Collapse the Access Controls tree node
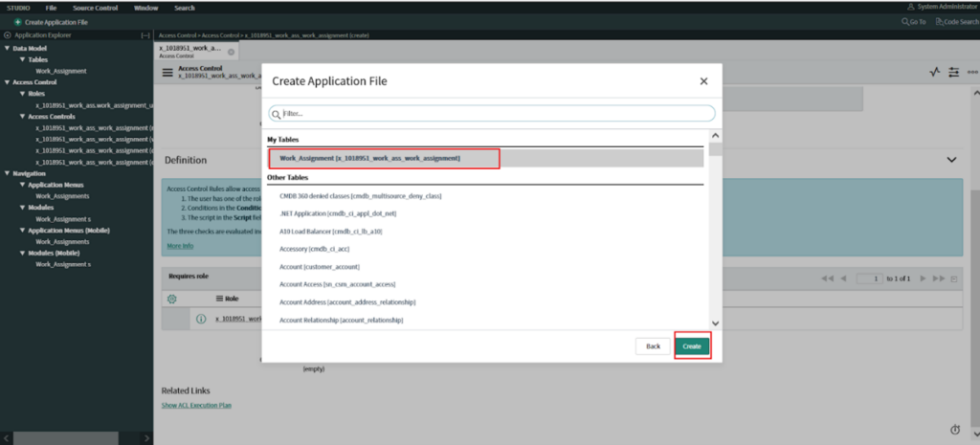This screenshot has height=445, width=980. tap(22, 117)
